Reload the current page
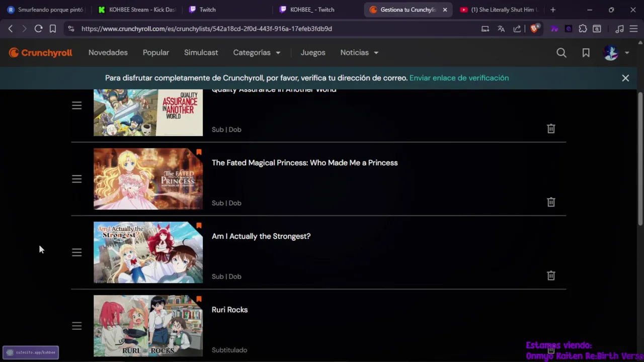The width and height of the screenshot is (644, 362). (x=38, y=29)
